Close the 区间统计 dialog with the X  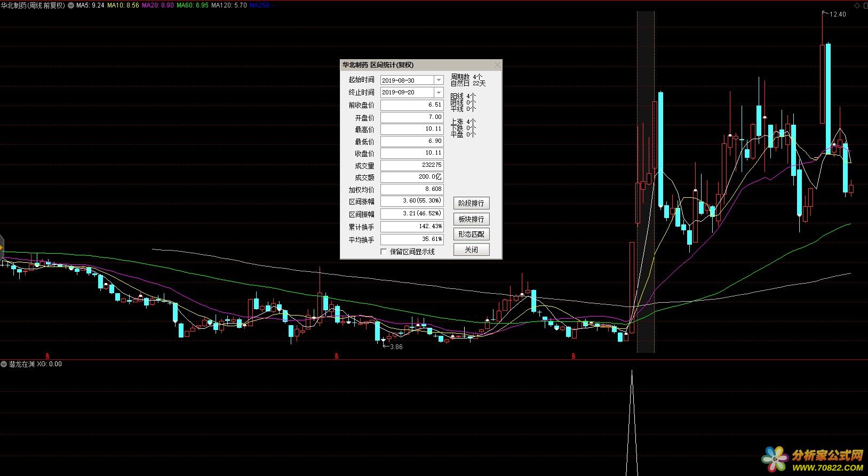tap(497, 65)
